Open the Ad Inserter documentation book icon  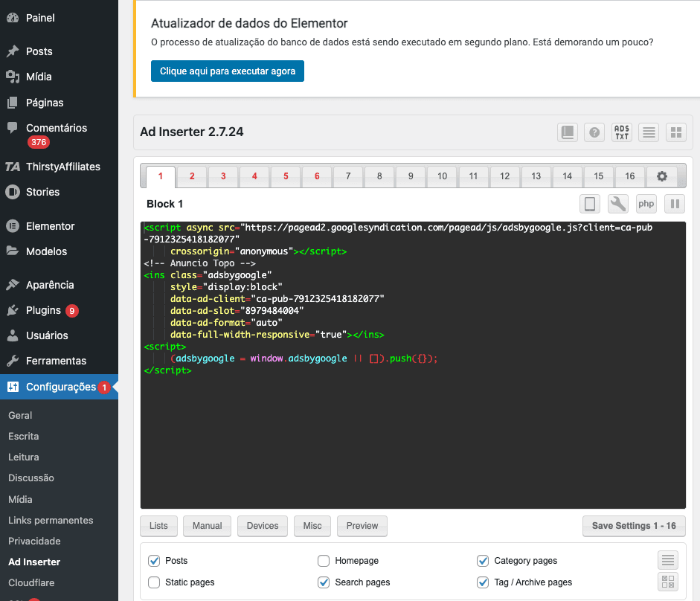[568, 132]
